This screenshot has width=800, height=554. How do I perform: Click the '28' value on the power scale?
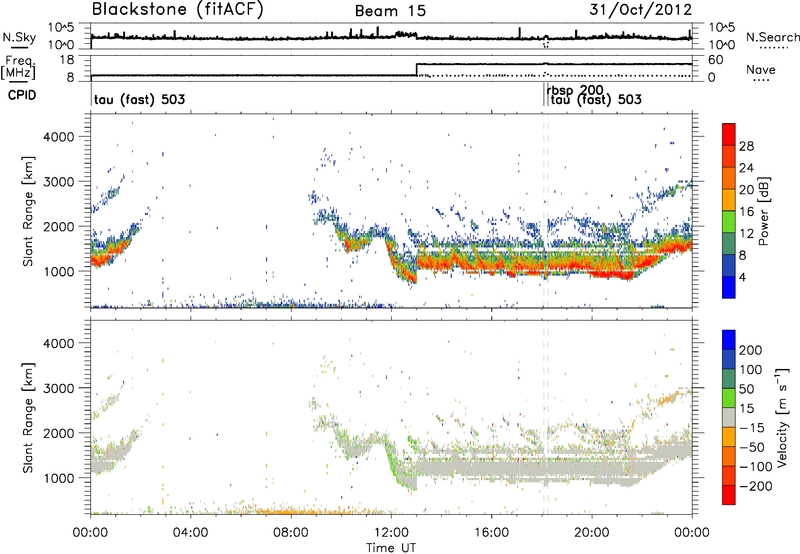746,146
